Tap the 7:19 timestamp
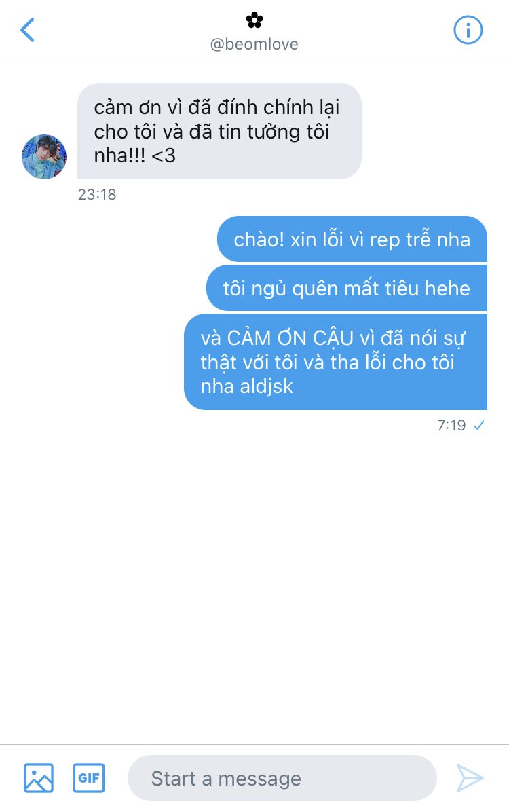 click(x=451, y=425)
